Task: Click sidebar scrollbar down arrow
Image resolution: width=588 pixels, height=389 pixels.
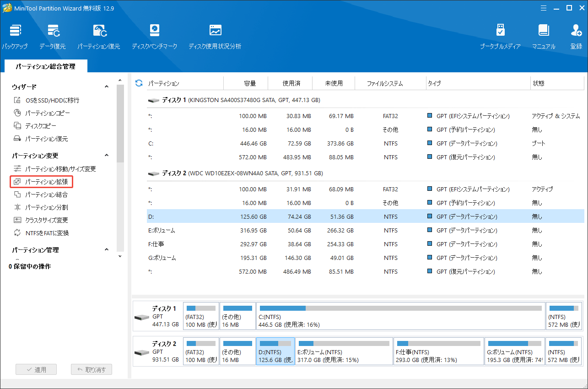Action: [x=120, y=256]
